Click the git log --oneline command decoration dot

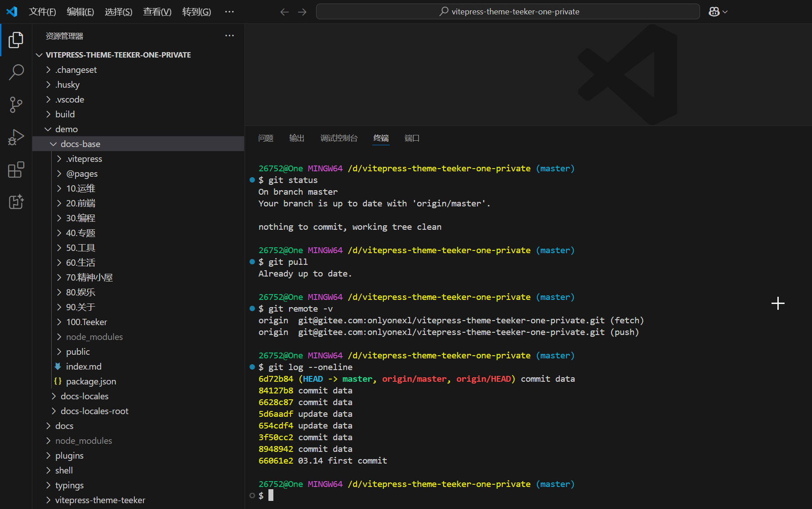(252, 367)
